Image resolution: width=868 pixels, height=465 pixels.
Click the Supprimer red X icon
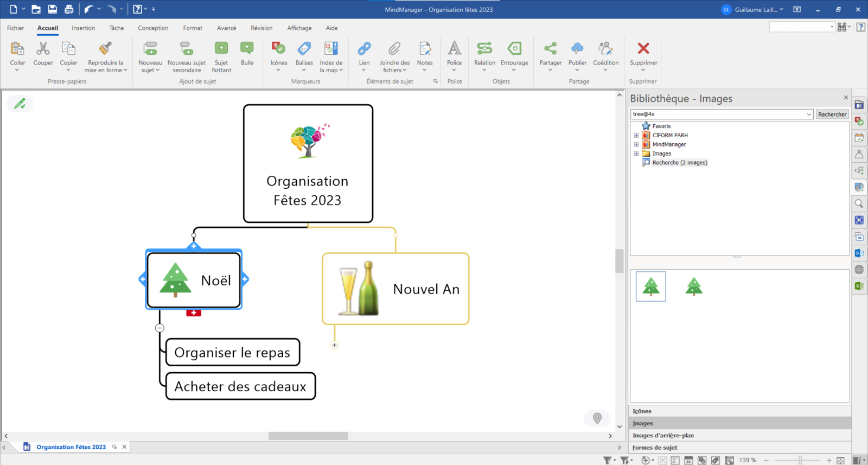(x=643, y=49)
